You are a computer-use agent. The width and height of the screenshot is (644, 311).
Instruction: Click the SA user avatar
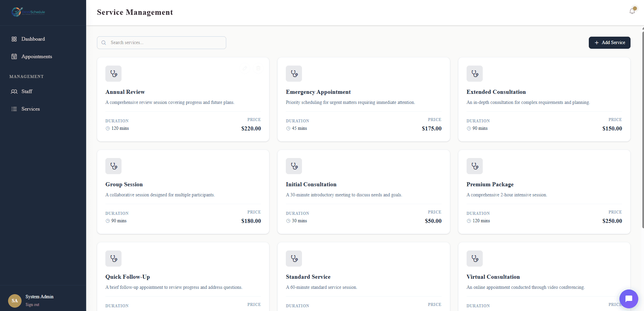pyautogui.click(x=15, y=301)
